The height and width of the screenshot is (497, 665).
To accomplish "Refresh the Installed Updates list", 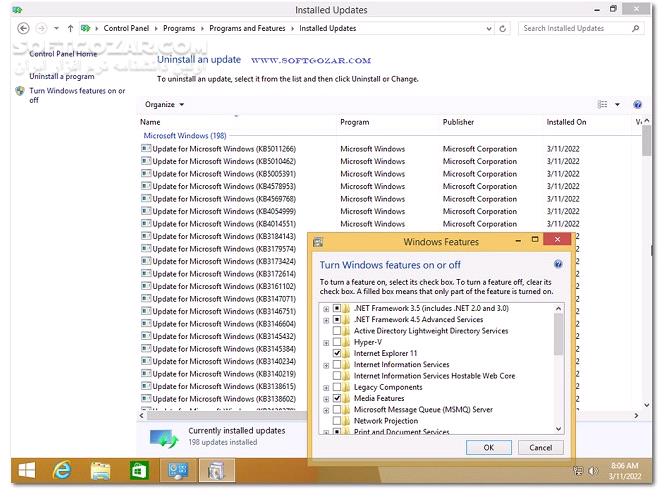I will tap(503, 28).
